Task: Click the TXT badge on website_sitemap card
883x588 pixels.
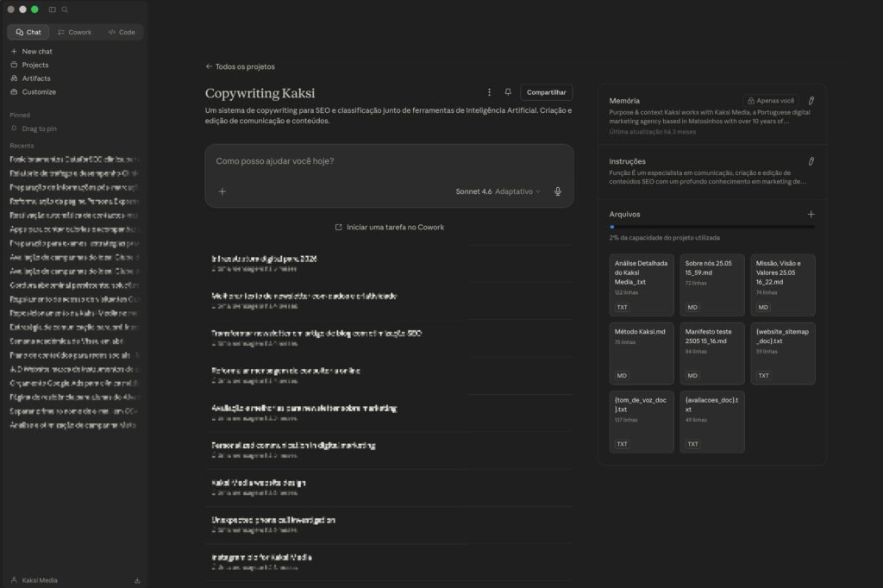Action: tap(764, 376)
